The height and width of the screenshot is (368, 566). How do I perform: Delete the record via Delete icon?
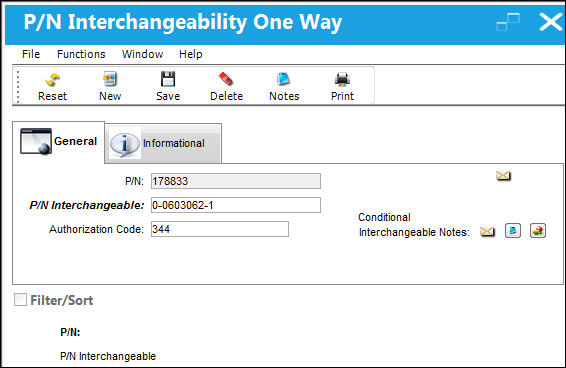(226, 87)
